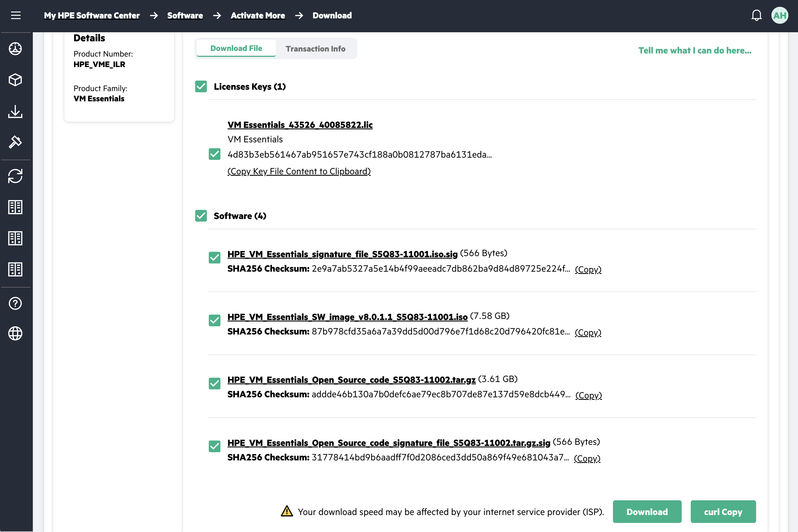Copy checksum starting with 31778414bd9
This screenshot has width=798, height=532.
click(587, 458)
